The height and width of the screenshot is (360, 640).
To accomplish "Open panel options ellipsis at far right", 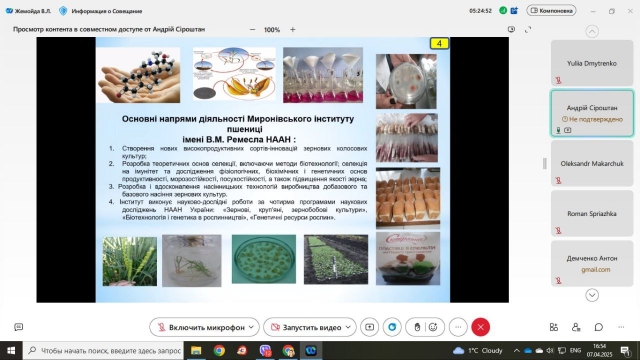I will (621, 327).
